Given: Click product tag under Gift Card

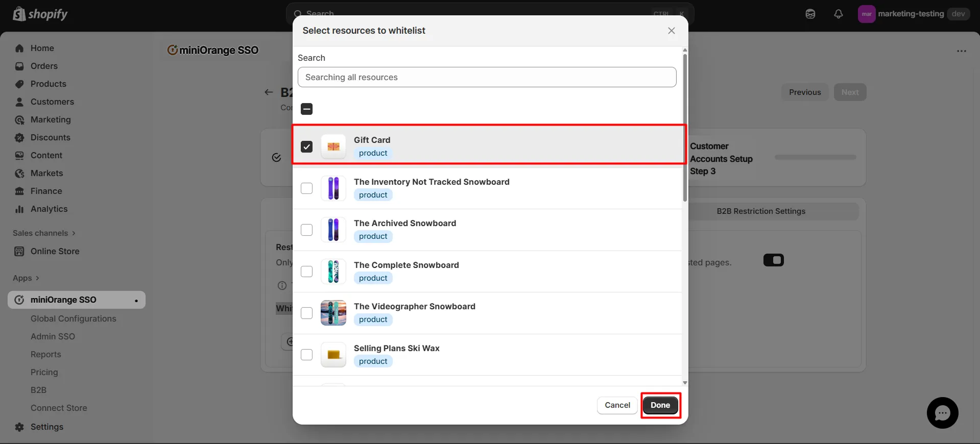Looking at the screenshot, I should (x=373, y=153).
